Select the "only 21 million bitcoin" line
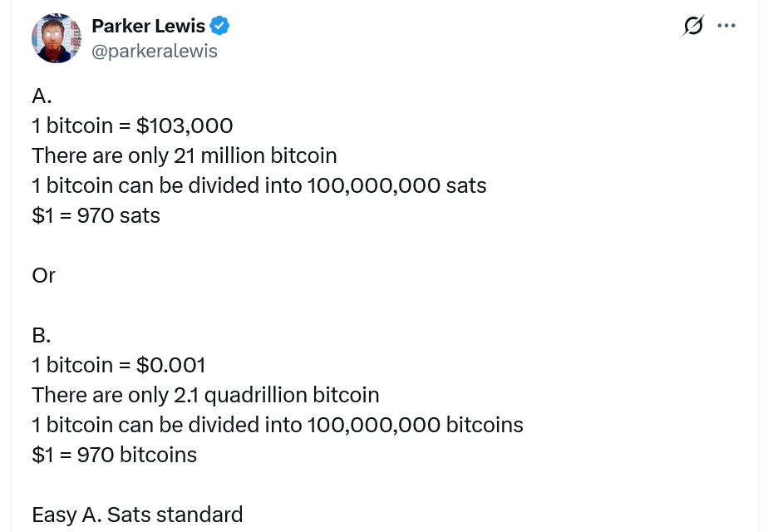Image resolution: width=768 pixels, height=532 pixels. click(x=185, y=155)
